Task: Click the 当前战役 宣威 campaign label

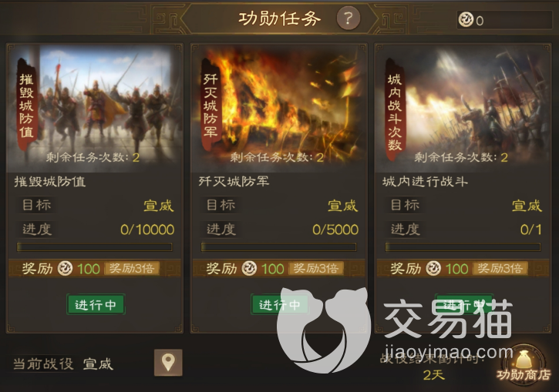Action: [63, 364]
